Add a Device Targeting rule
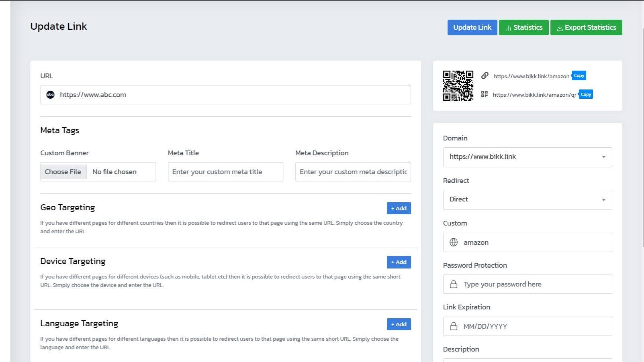 click(399, 262)
